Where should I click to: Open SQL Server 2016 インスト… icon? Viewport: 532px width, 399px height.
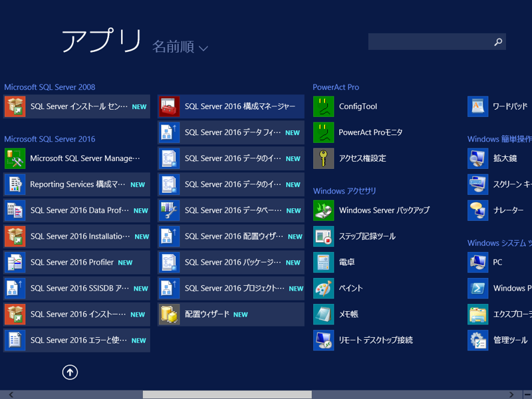(15, 314)
